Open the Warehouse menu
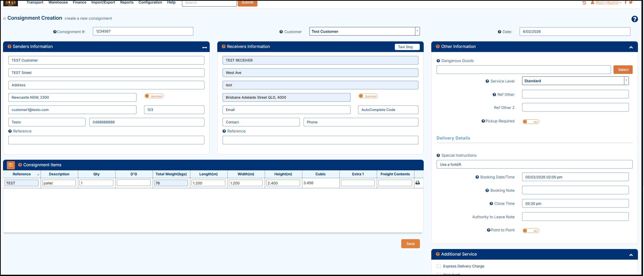The height and width of the screenshot is (276, 644). point(58,3)
